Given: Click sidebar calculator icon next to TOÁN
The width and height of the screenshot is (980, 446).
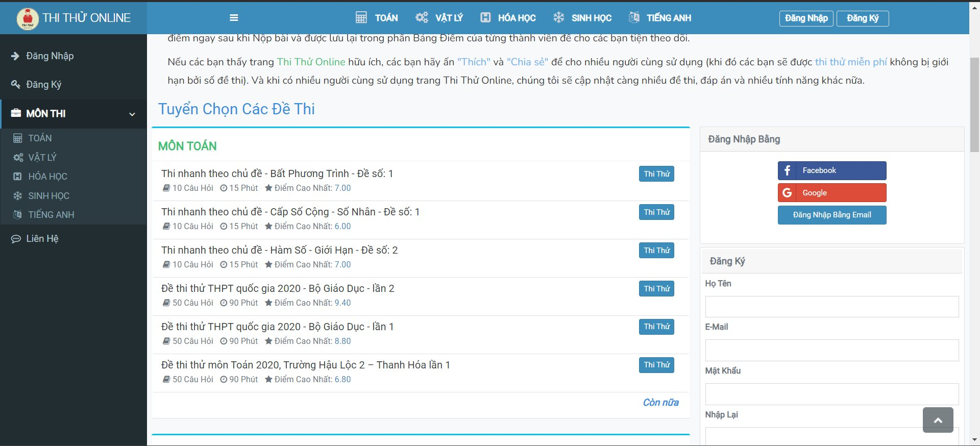Looking at the screenshot, I should pos(17,138).
